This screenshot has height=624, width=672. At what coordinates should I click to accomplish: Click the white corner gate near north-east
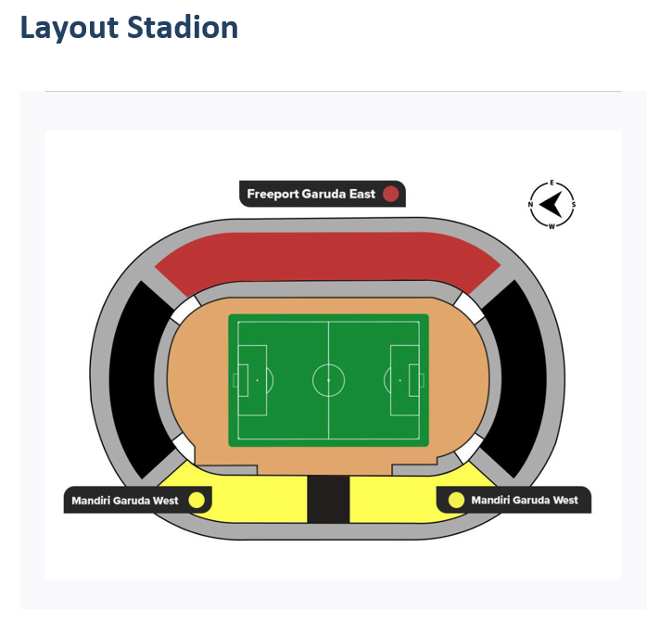tap(185, 310)
